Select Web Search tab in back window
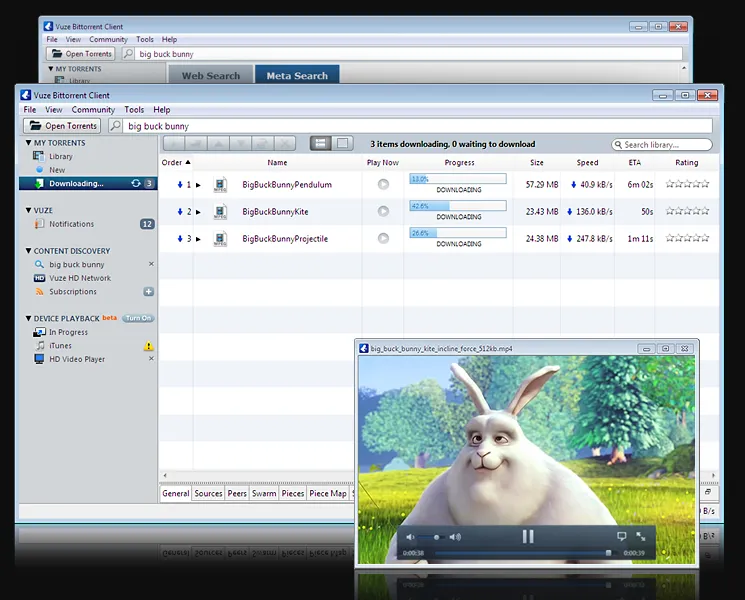The image size is (745, 600). [211, 75]
